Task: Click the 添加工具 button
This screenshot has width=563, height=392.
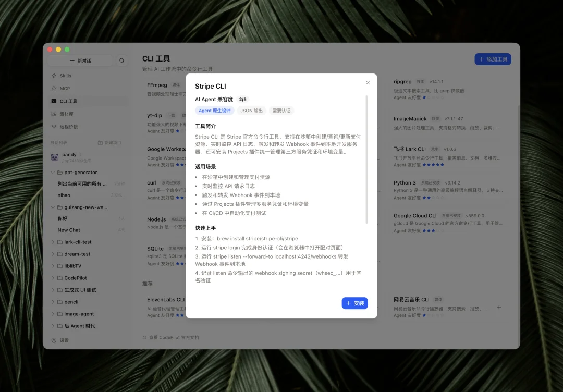Action: pyautogui.click(x=492, y=58)
